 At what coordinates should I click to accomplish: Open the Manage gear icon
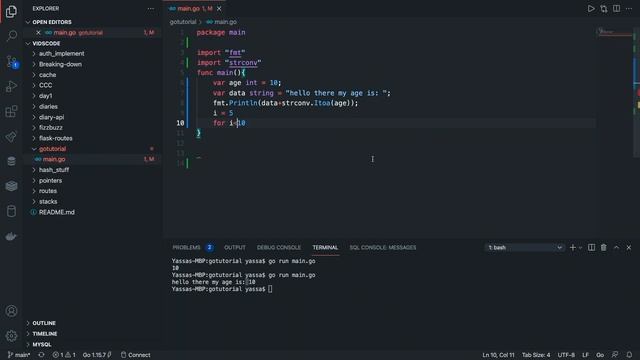[x=11, y=336]
